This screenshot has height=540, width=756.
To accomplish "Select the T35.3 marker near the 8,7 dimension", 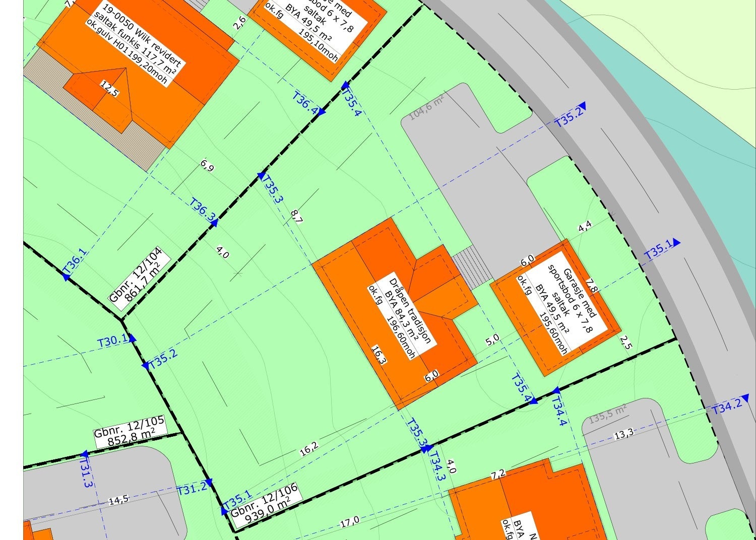I will point(261,175).
